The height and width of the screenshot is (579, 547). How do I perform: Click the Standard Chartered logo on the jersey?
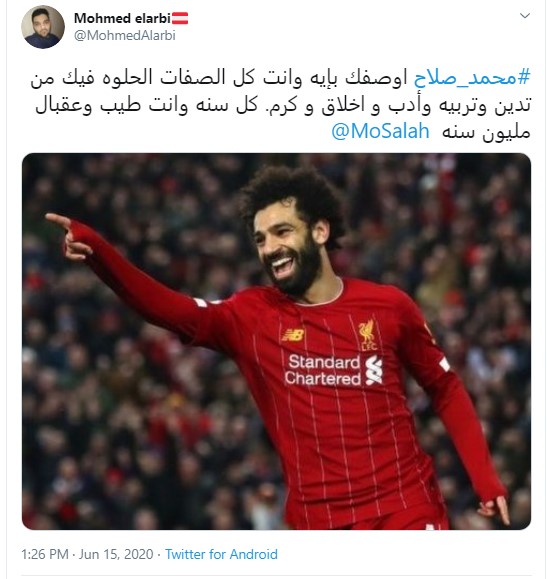coord(334,370)
